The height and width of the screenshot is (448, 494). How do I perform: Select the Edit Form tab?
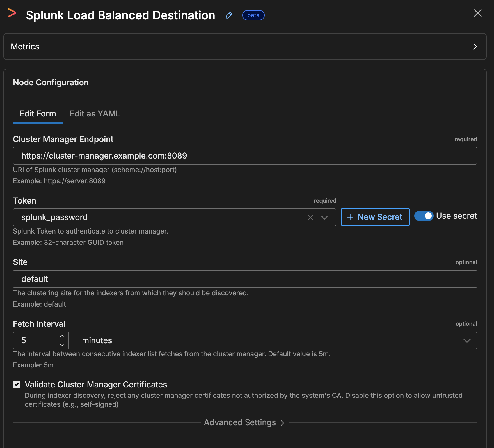coord(38,114)
